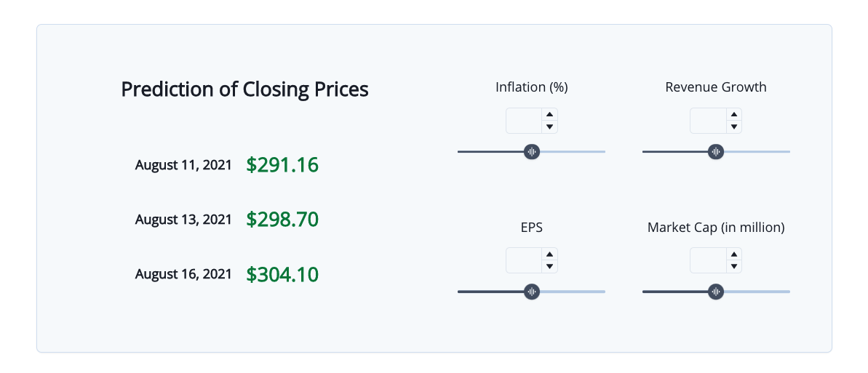Decrease Inflation value with down arrow
Viewport: 868px width, 373px height.
coord(550,127)
